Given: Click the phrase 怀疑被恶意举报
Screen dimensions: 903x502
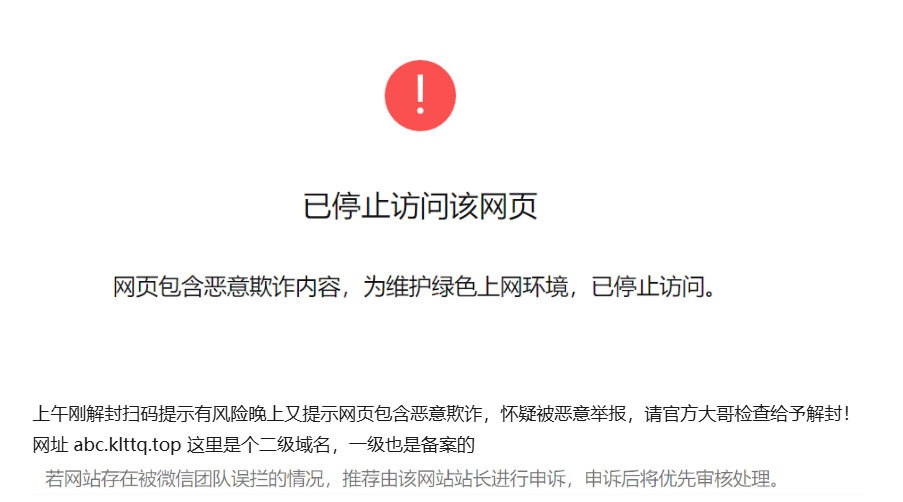Looking at the screenshot, I should tap(563, 414).
